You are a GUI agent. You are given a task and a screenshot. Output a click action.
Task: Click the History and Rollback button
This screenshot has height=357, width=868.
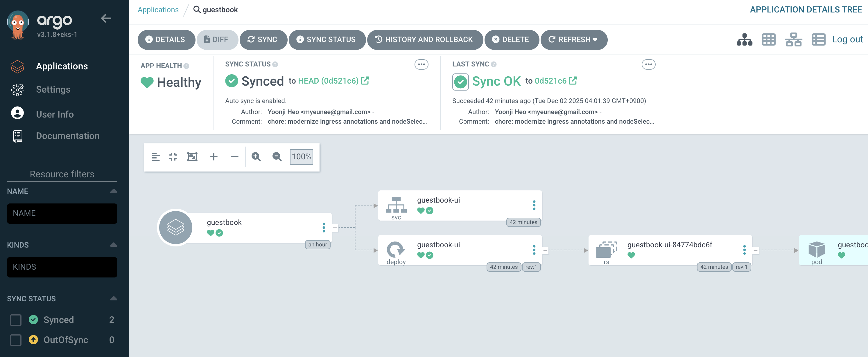tap(425, 40)
